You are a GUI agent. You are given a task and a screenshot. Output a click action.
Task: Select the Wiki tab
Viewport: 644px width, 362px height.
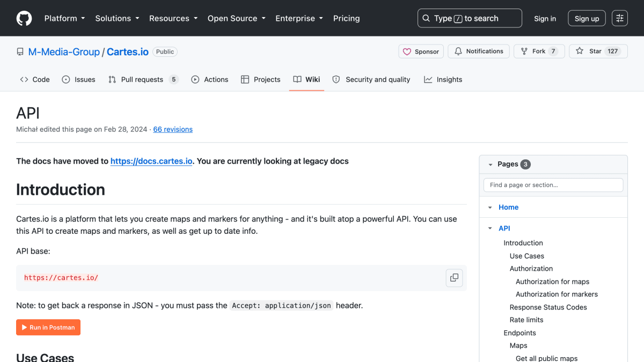(x=306, y=79)
